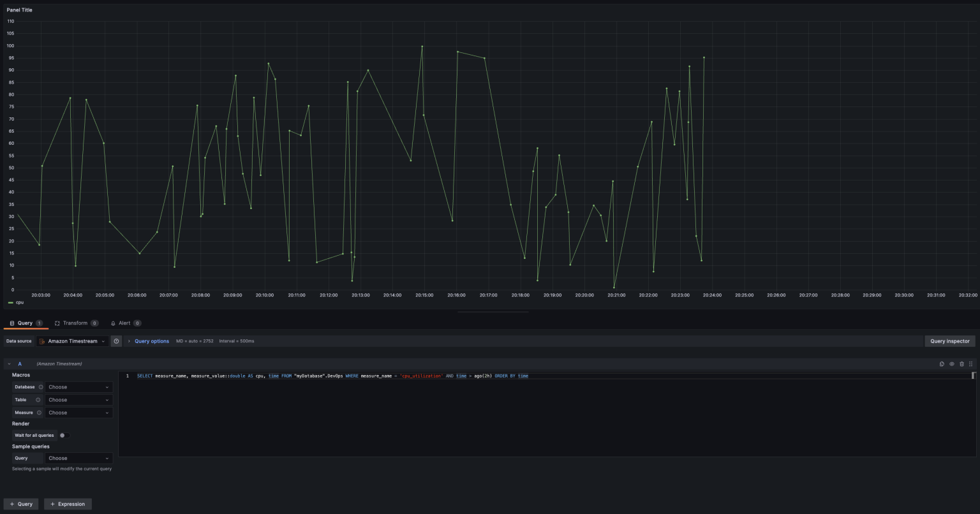Enable the Wait for all queries toggle

tap(63, 435)
